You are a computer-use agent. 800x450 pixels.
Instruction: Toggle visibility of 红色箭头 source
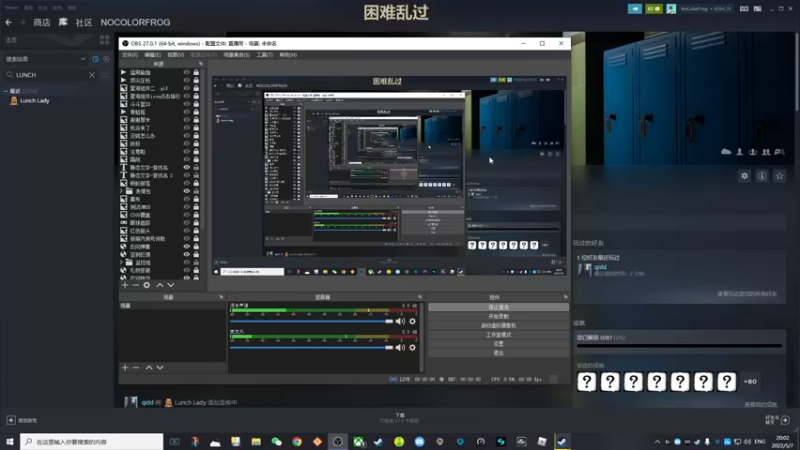[x=187, y=231]
